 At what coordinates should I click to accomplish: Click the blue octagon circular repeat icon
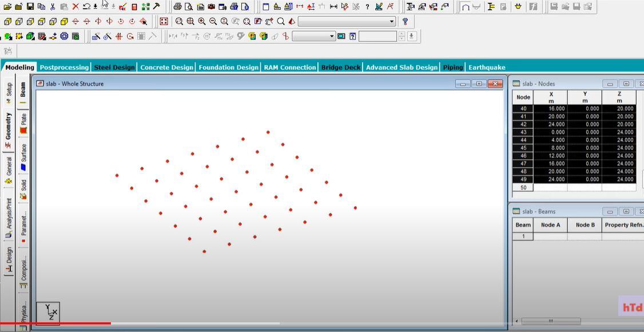point(64,36)
